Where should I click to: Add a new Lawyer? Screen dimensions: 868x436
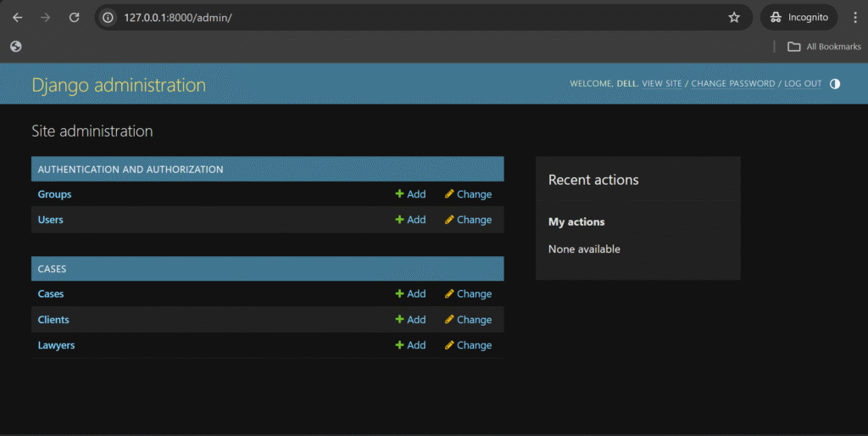tap(410, 345)
